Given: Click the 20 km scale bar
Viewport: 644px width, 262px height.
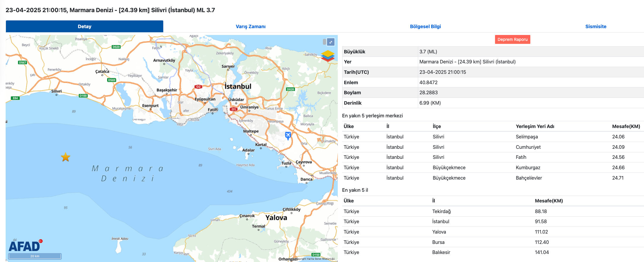Looking at the screenshot, I should 35,256.
